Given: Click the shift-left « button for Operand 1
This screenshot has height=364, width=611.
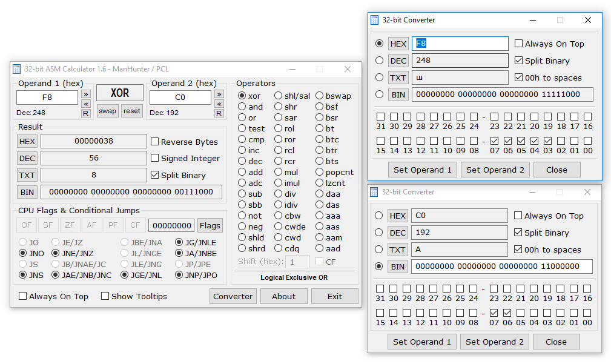Looking at the screenshot, I should (x=86, y=104).
